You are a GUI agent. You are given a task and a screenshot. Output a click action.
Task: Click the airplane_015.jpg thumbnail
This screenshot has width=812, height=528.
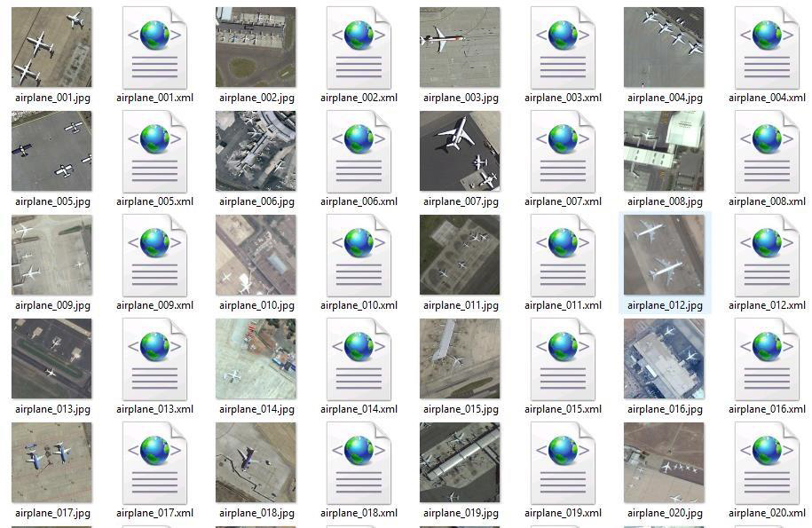(460, 359)
